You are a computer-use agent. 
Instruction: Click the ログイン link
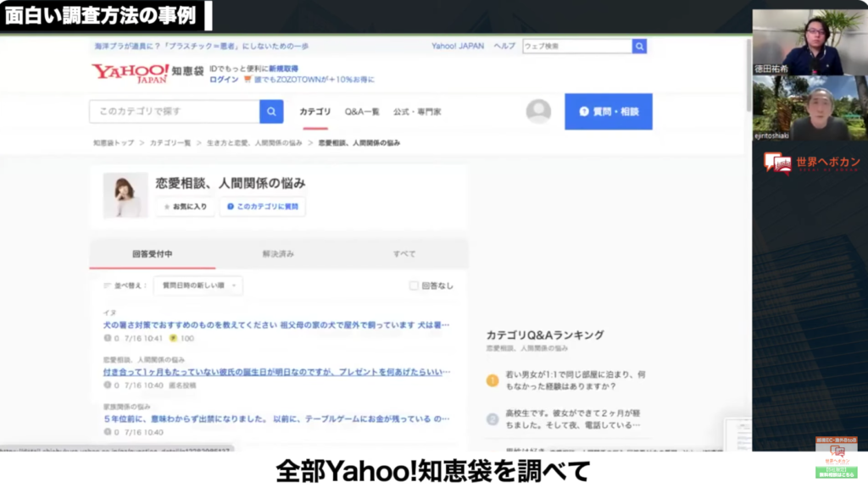[224, 80]
